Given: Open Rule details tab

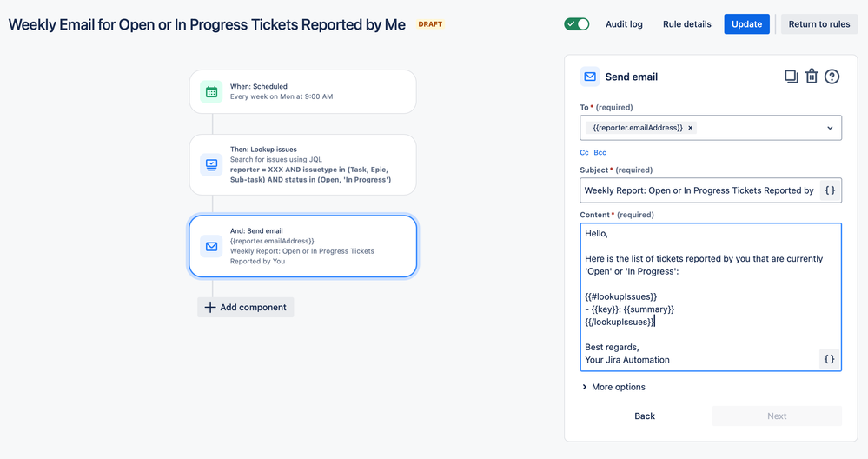Looking at the screenshot, I should pyautogui.click(x=686, y=24).
